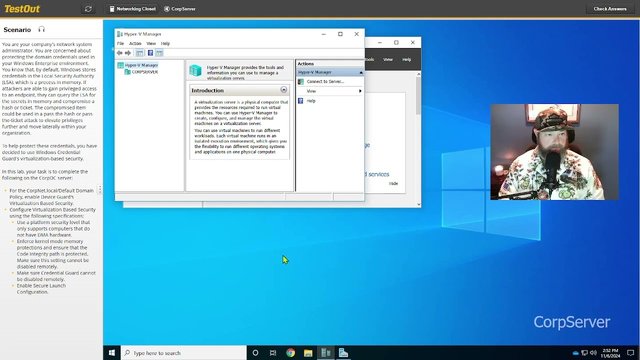Collapse the Hyper-V Manager actions group arrow
The image size is (640, 360).
click(361, 72)
